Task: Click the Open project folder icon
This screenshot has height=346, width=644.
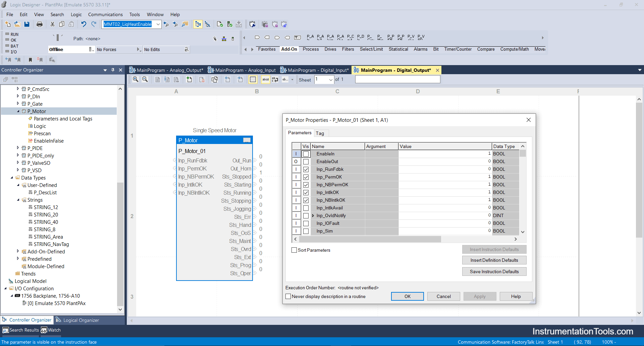Action: (17, 24)
